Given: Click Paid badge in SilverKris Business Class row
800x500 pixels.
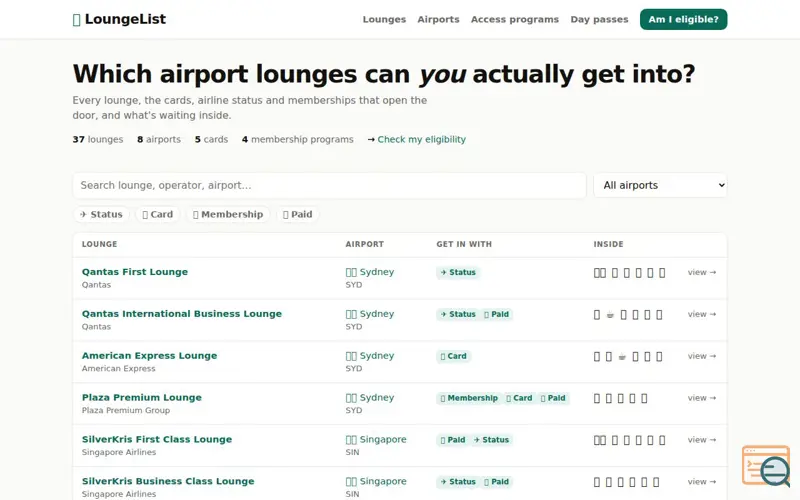Looking at the screenshot, I should coord(496,482).
